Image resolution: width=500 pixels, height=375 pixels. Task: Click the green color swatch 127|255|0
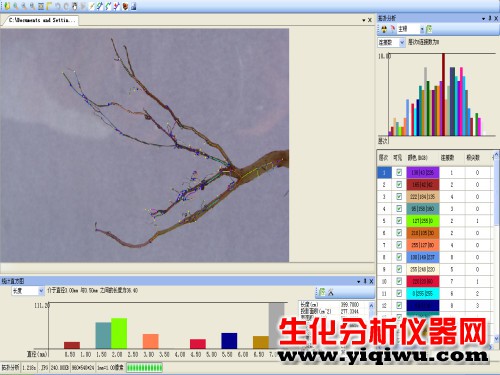[x=422, y=221]
